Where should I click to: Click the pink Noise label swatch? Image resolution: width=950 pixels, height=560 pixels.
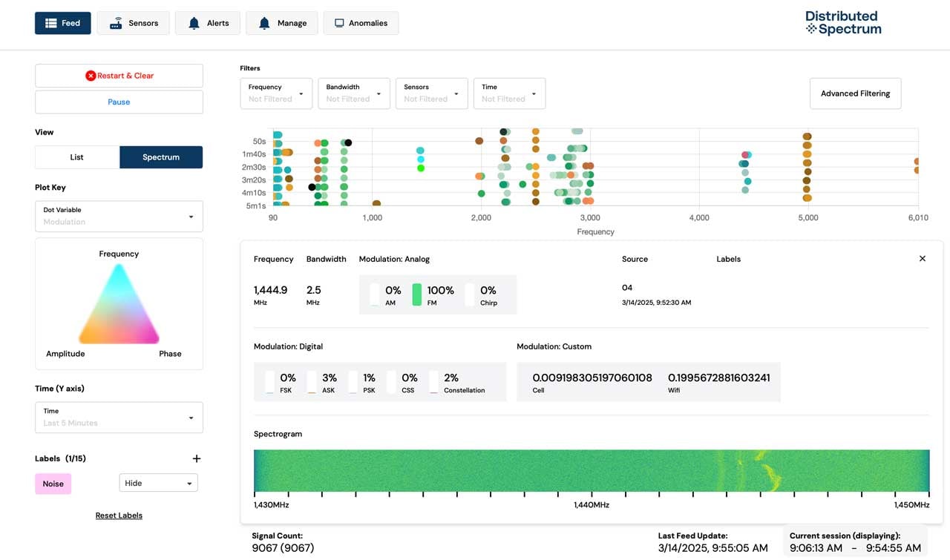point(53,484)
